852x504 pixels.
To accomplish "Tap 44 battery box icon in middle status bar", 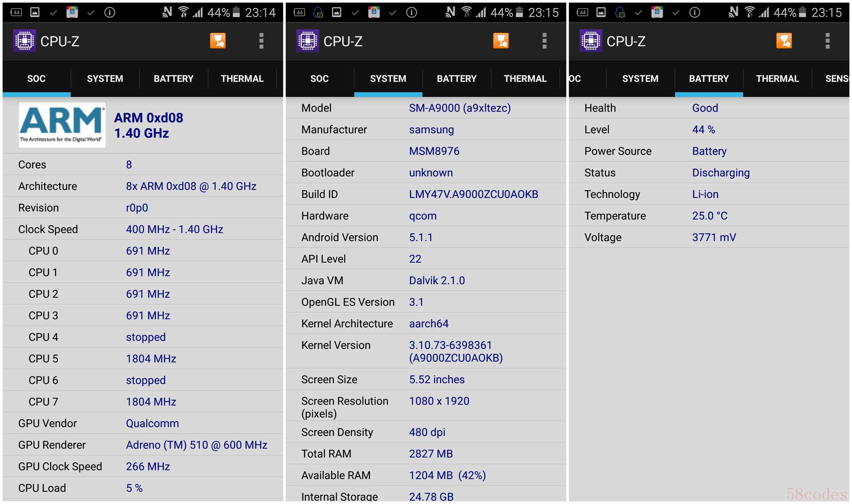I will pos(299,12).
